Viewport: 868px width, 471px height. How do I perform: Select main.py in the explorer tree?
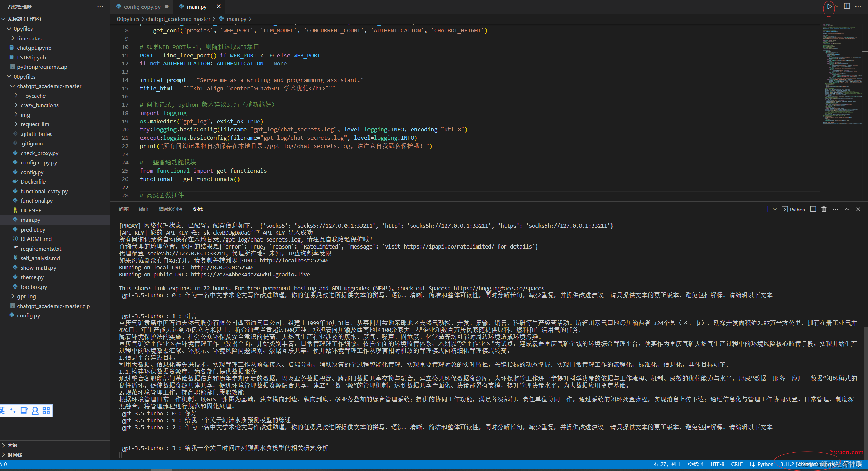coord(55,220)
